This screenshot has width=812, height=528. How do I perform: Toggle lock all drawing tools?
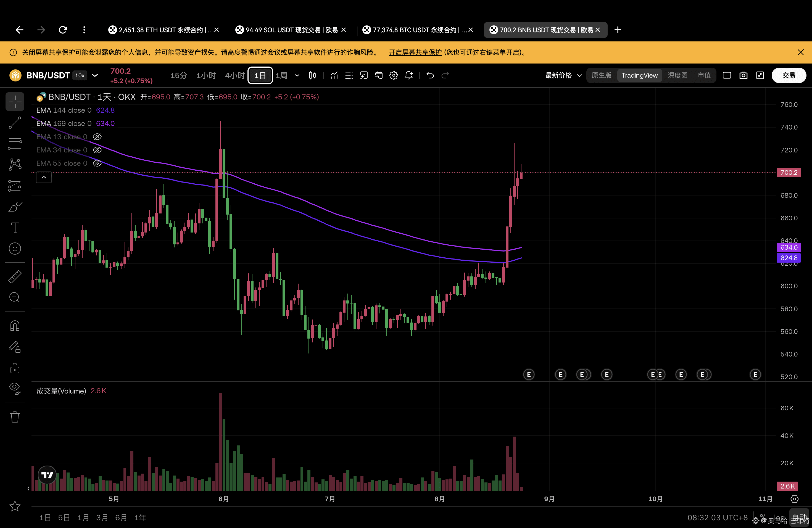click(x=15, y=368)
